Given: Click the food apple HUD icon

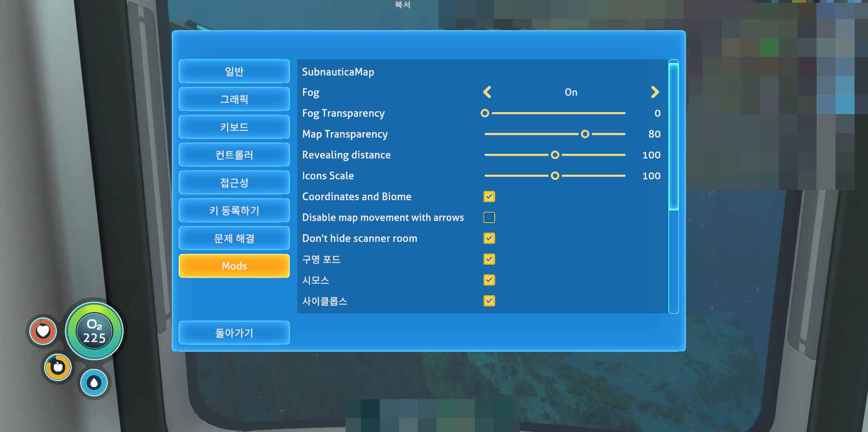Looking at the screenshot, I should (x=58, y=368).
